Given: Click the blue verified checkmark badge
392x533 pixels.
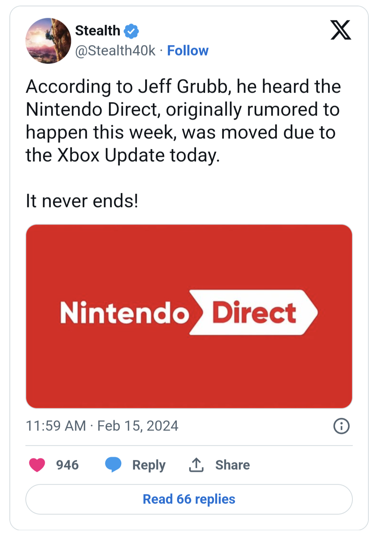Looking at the screenshot, I should coord(131,31).
